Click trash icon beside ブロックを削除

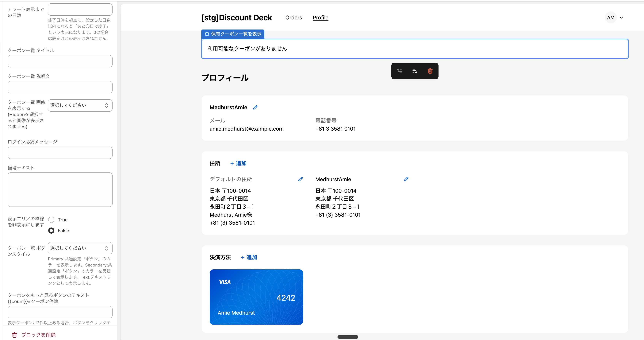[14, 335]
